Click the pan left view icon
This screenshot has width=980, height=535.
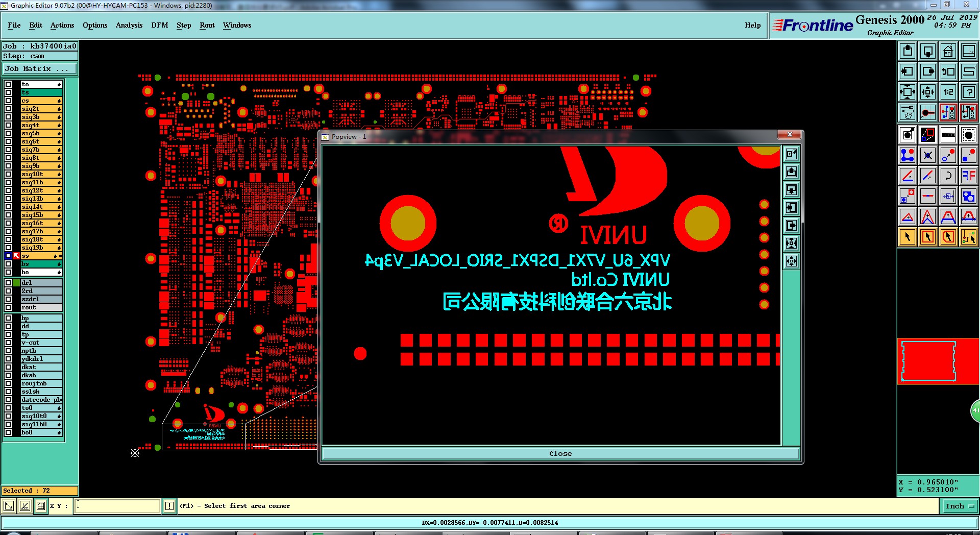(908, 71)
